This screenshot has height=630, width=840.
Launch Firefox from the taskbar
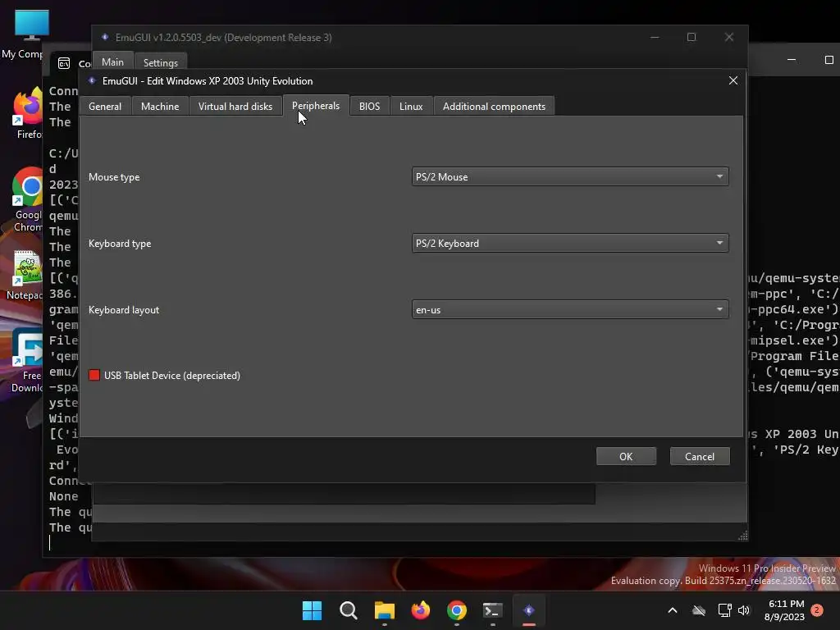tap(421, 610)
